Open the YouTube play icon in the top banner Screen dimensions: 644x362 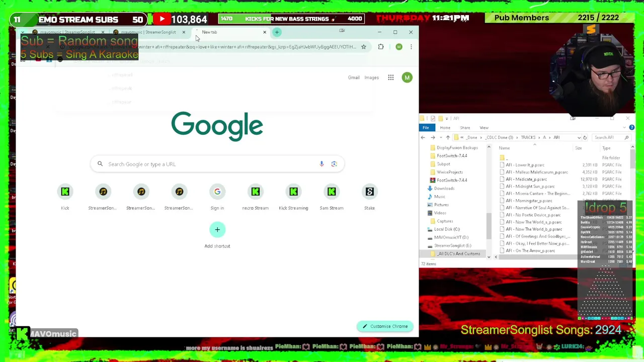click(162, 19)
